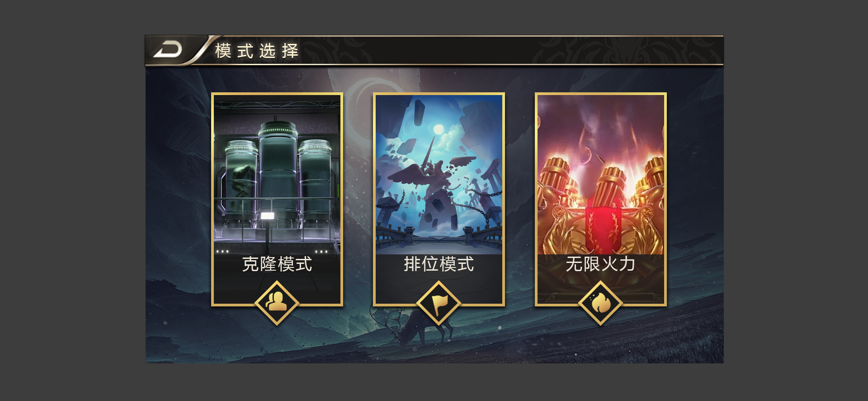The image size is (868, 401).
Task: Select the 克隆模式 label
Action: tap(277, 264)
